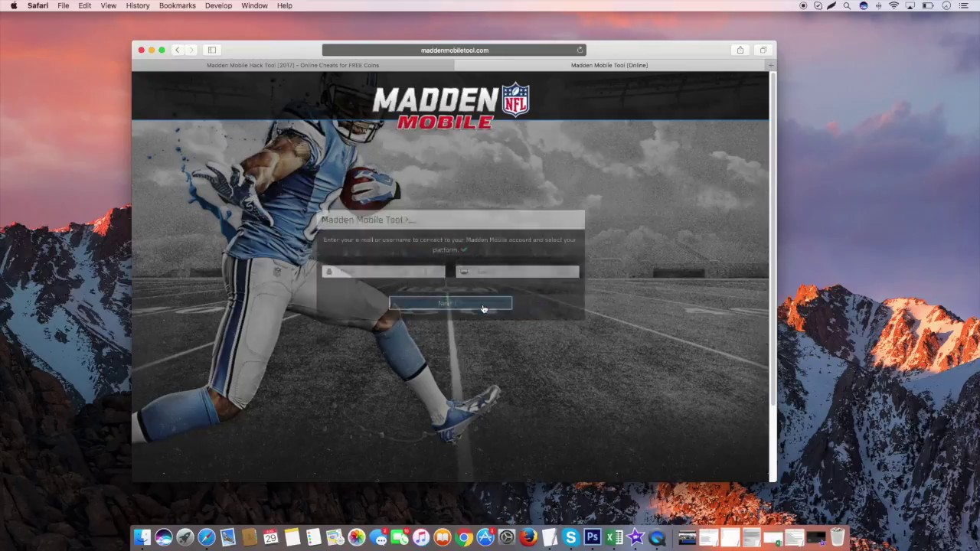Click the Madden NFL Mobile logo
Image resolution: width=980 pixels, height=551 pixels.
pyautogui.click(x=451, y=106)
